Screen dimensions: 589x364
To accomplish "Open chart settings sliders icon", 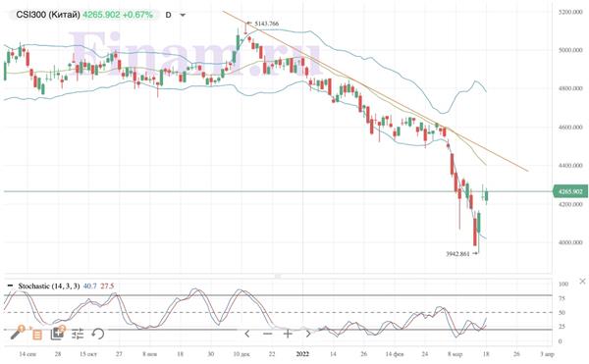I will pyautogui.click(x=78, y=334).
